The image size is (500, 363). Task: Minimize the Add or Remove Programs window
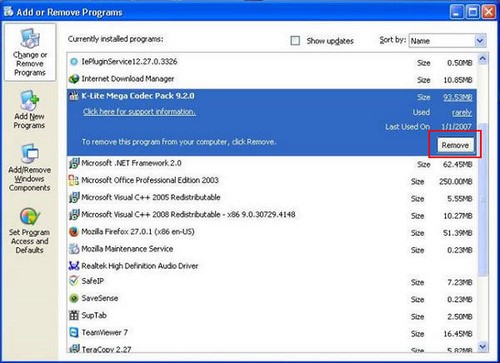(x=457, y=12)
